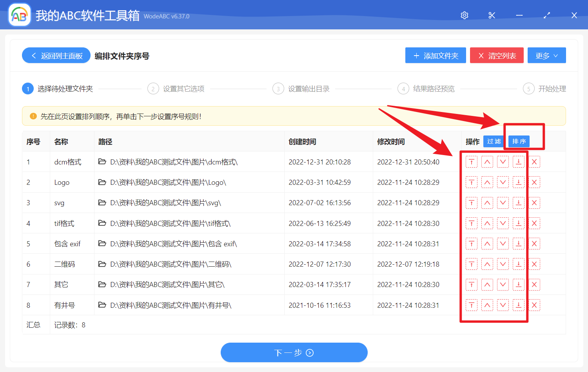
Task: Move svg row down one position
Action: click(x=503, y=203)
